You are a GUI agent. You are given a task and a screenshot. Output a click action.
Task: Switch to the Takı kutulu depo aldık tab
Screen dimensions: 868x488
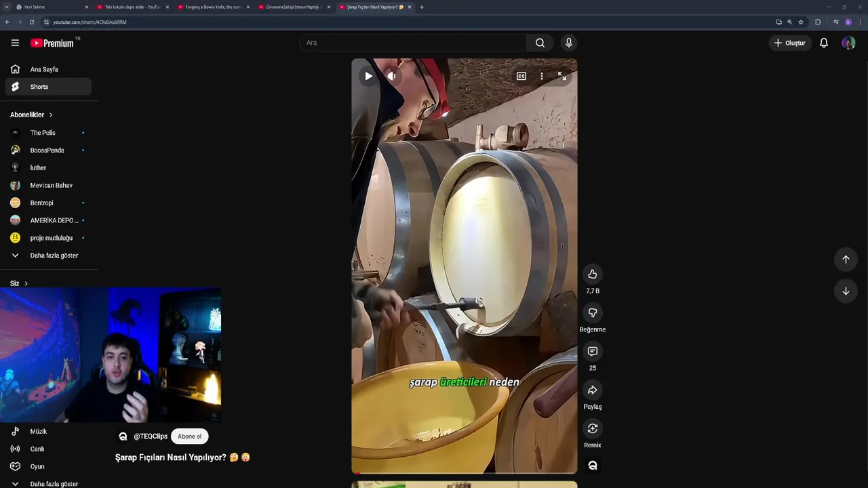coord(132,7)
